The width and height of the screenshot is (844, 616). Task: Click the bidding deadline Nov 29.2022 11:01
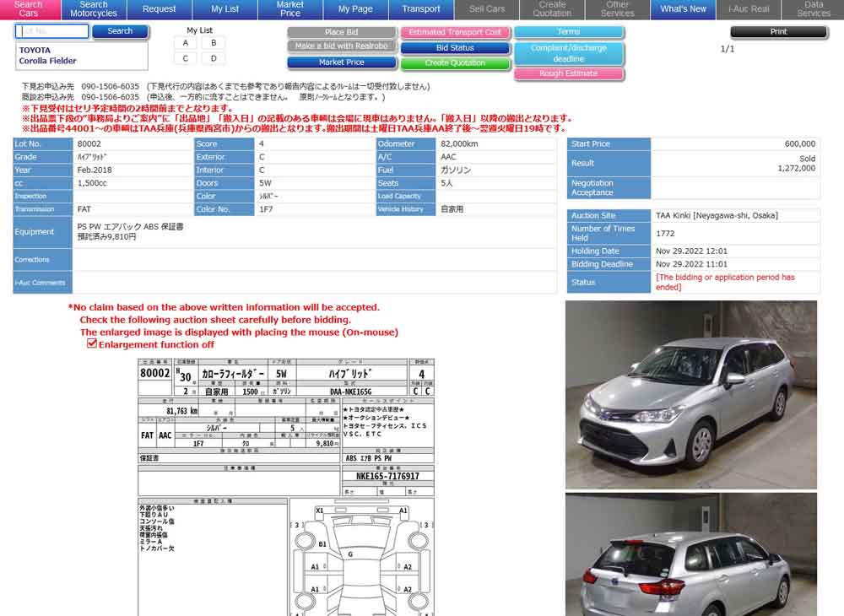(691, 264)
